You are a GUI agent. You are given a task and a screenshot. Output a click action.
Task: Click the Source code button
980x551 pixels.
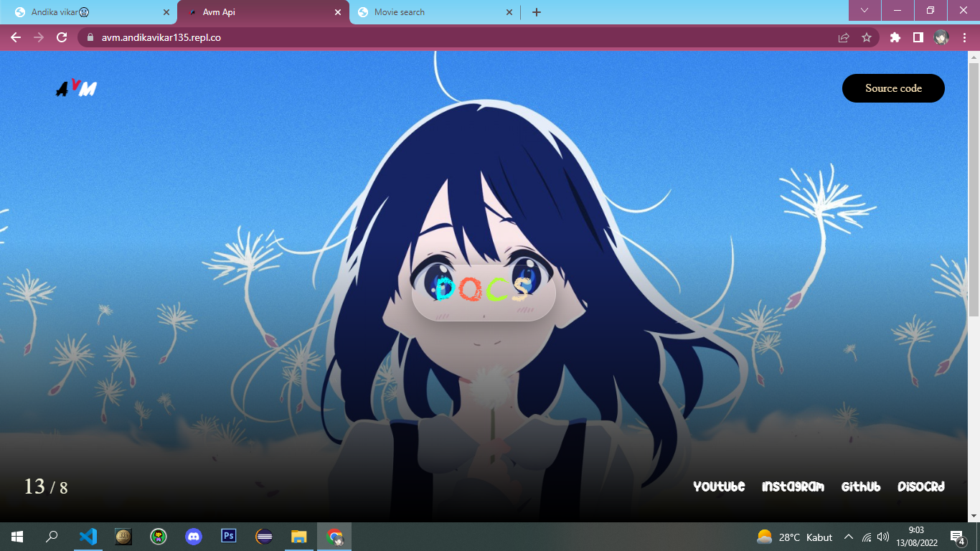893,88
